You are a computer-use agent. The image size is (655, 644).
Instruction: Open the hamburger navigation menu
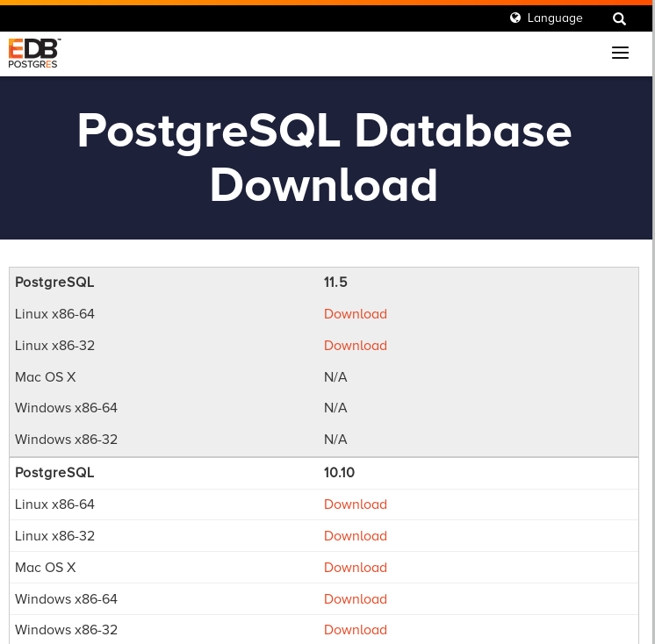(x=620, y=53)
